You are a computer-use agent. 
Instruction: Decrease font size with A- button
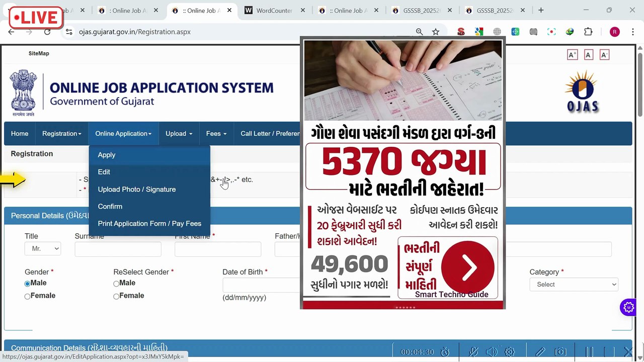click(x=604, y=55)
